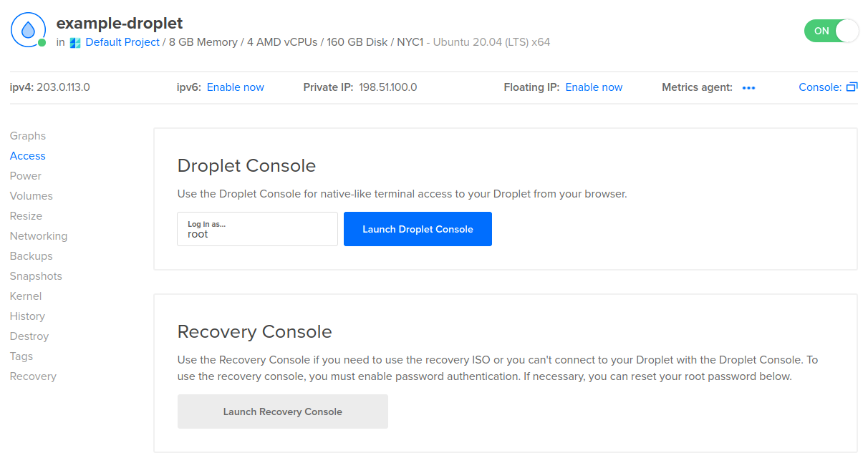Open Snapshots from the sidebar
Viewport: 868px width, 463px height.
coord(36,276)
